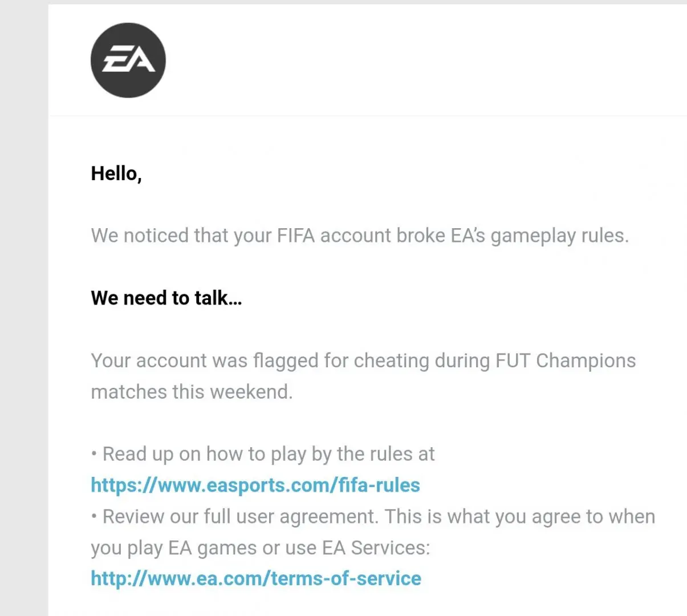Click the bullet point before "Review our full"
Viewport: 687px width, 616px height.
94,517
